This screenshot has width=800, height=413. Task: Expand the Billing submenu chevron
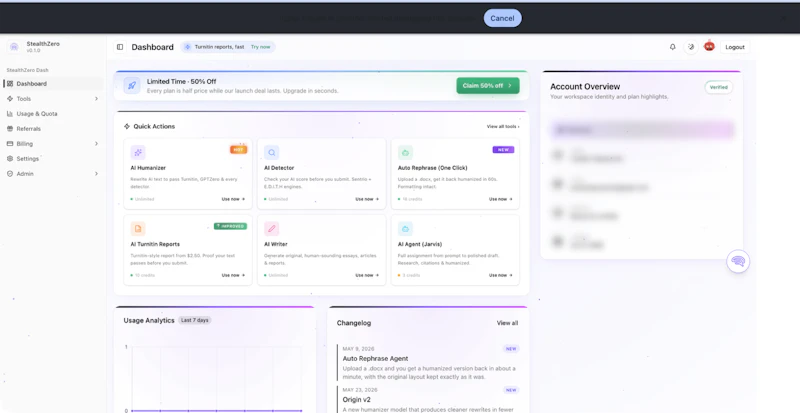tap(96, 144)
